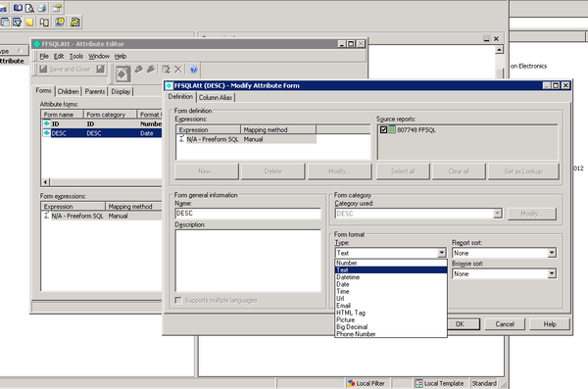Open the File menu in Attribute Editor

pos(44,56)
